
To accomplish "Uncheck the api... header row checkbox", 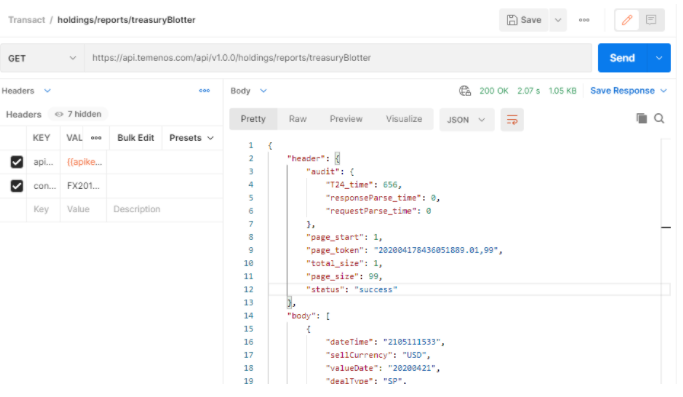I will (17, 162).
